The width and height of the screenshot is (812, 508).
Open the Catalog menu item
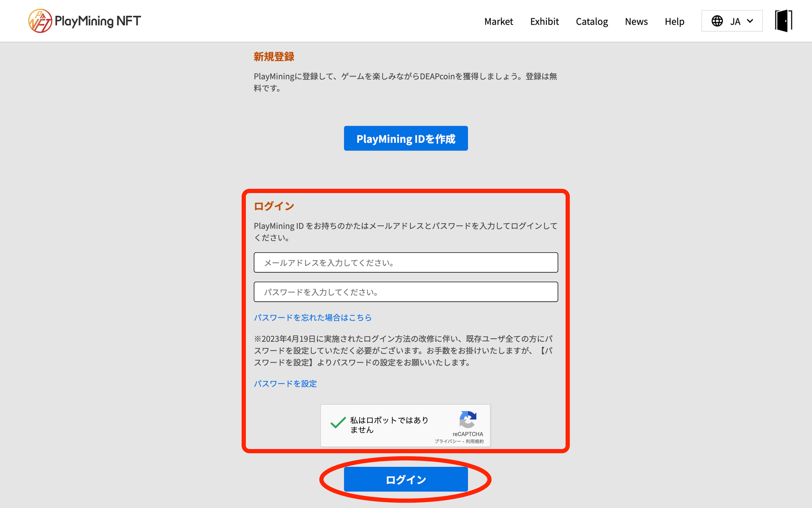point(592,21)
